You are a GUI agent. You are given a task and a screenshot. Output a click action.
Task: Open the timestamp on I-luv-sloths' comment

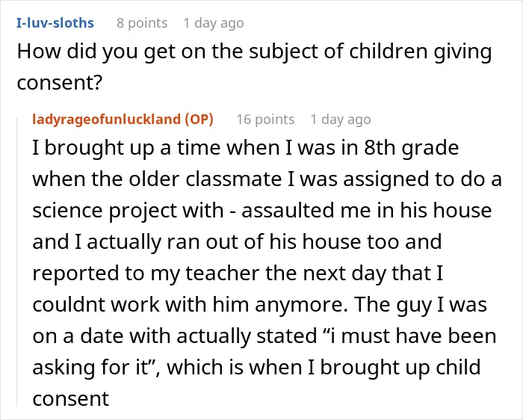(x=214, y=23)
